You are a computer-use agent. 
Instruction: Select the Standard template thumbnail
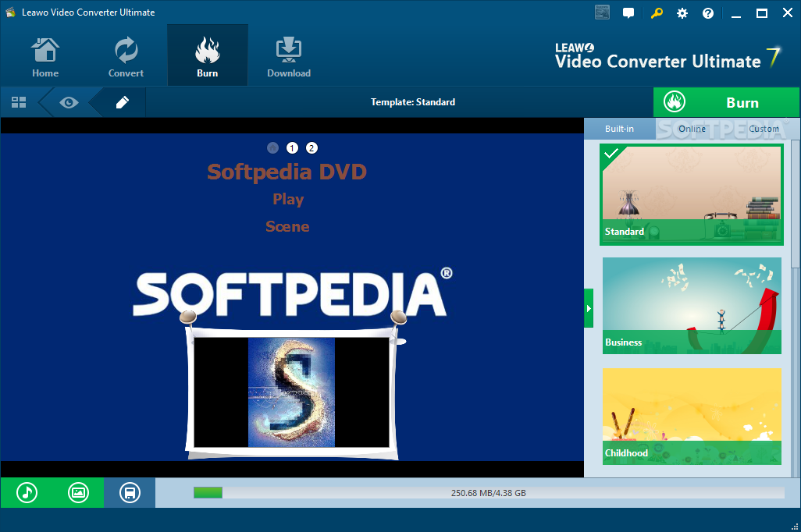pyautogui.click(x=692, y=194)
